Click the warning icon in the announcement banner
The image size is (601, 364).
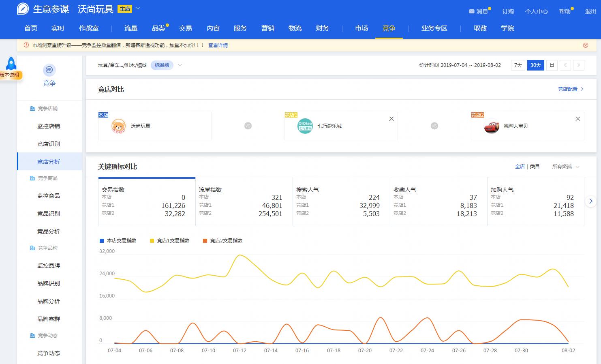point(26,45)
